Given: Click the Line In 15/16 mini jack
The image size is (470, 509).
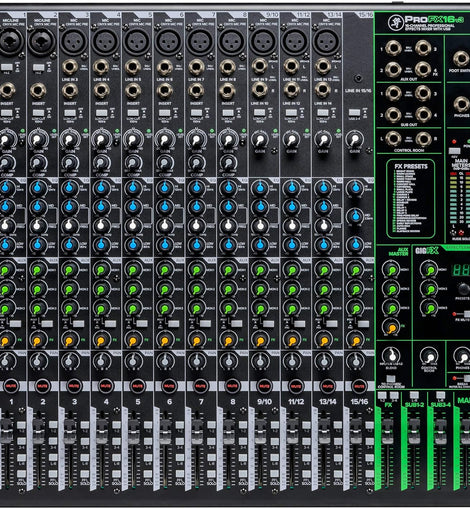Looking at the screenshot, I should click(359, 79).
